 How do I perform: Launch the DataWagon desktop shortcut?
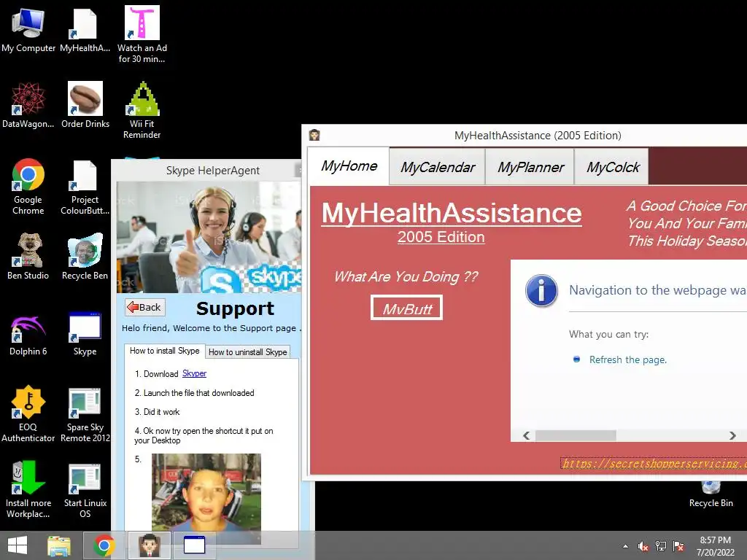(x=28, y=106)
